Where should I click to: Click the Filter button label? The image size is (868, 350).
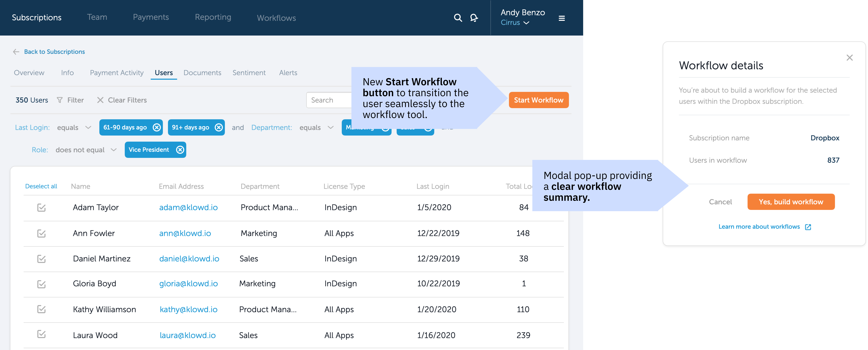75,100
